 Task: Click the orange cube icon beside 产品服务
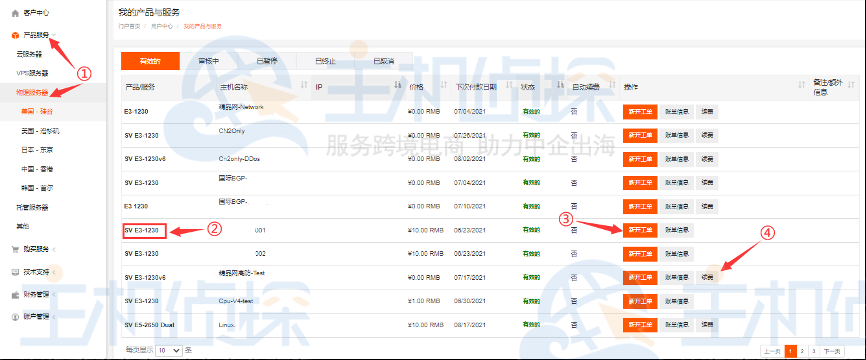click(15, 35)
